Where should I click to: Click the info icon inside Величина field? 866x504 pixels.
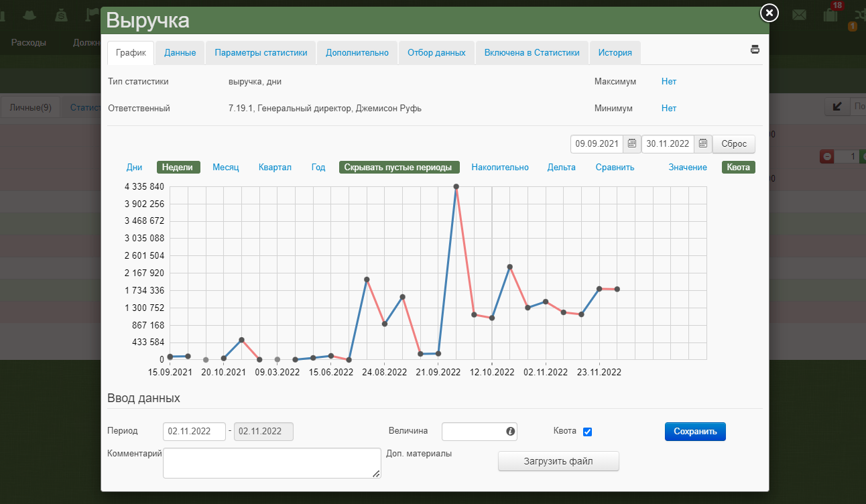510,431
